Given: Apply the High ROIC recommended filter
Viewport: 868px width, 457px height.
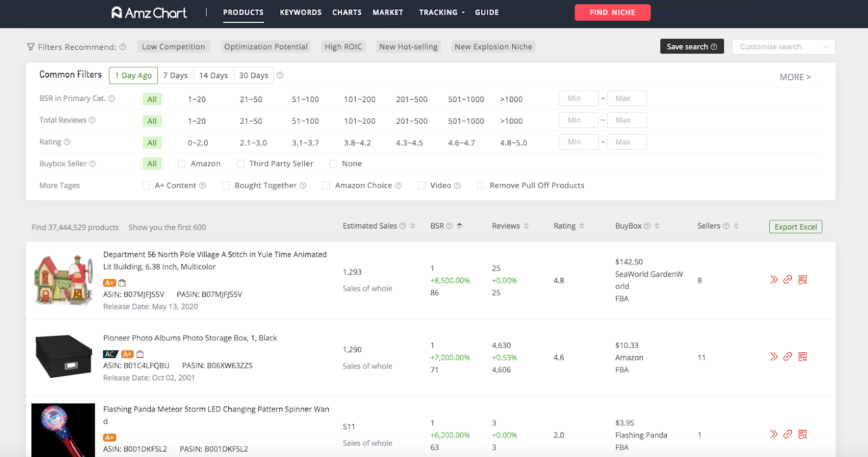Looking at the screenshot, I should click(x=343, y=47).
